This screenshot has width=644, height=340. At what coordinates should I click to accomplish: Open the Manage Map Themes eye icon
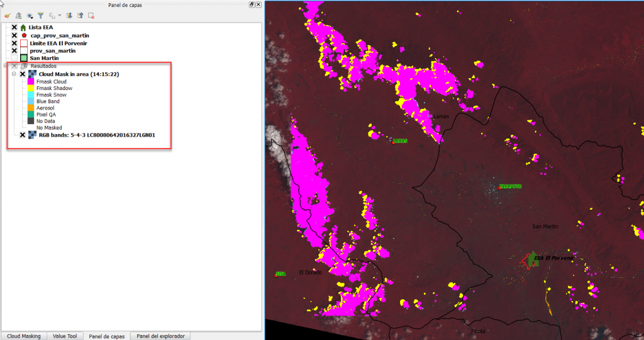pos(30,15)
